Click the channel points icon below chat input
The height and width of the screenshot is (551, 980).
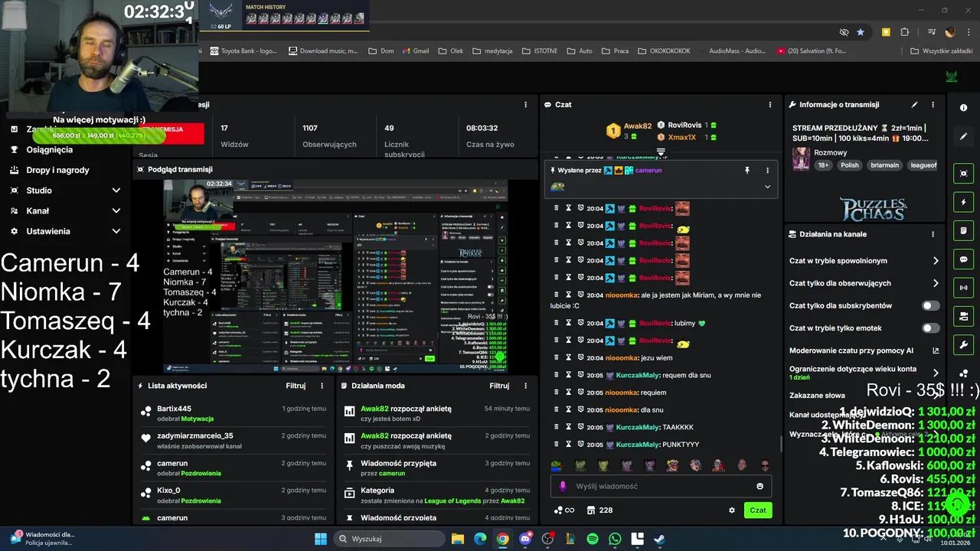pyautogui.click(x=563, y=510)
